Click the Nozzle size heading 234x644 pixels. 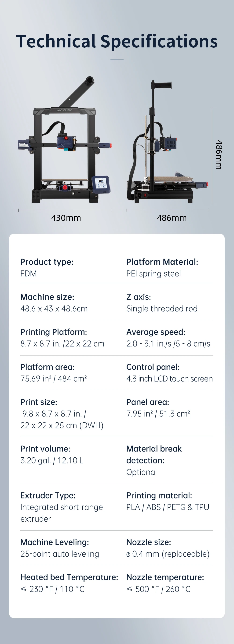tap(149, 542)
